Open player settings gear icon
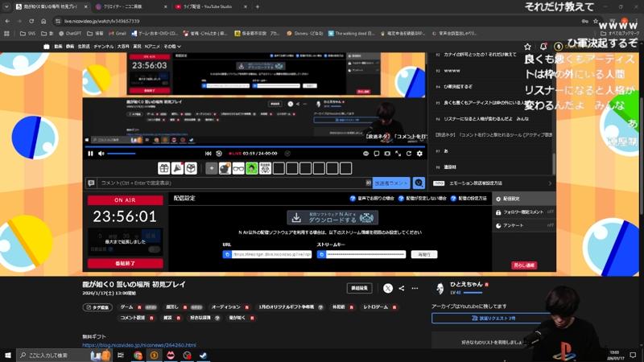Viewport: 644px width, 362px height. [419, 154]
